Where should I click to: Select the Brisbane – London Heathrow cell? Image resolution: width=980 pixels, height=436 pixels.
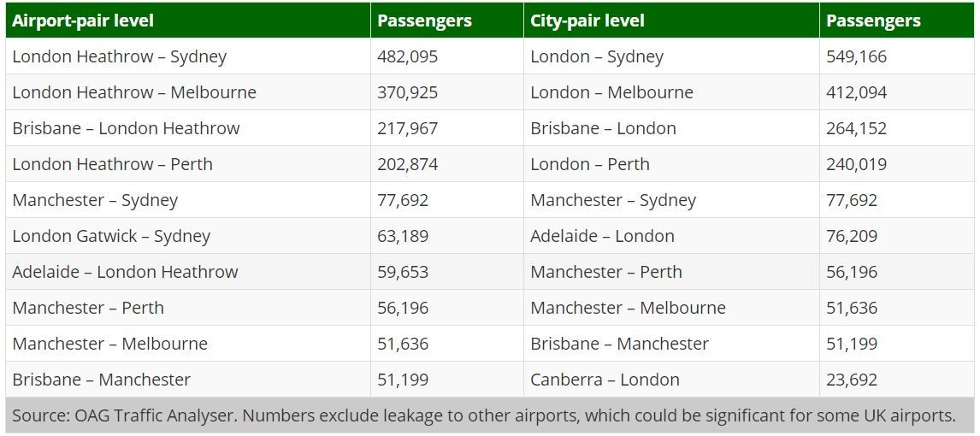[126, 128]
